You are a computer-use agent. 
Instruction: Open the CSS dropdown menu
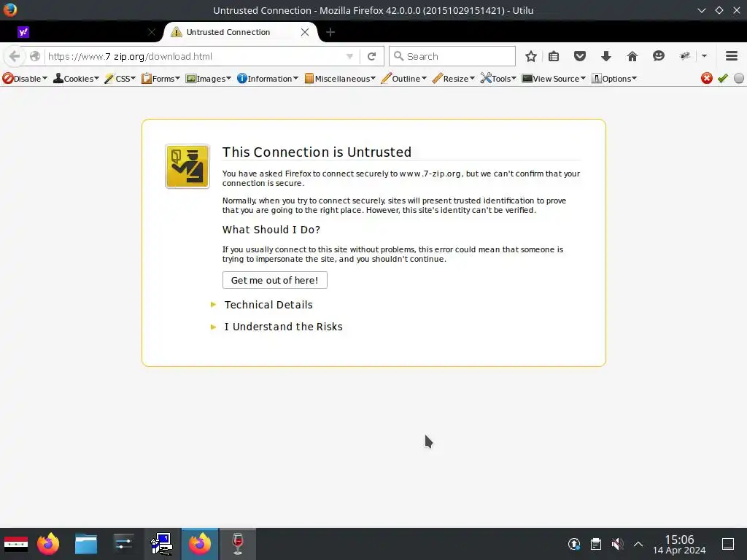click(120, 79)
